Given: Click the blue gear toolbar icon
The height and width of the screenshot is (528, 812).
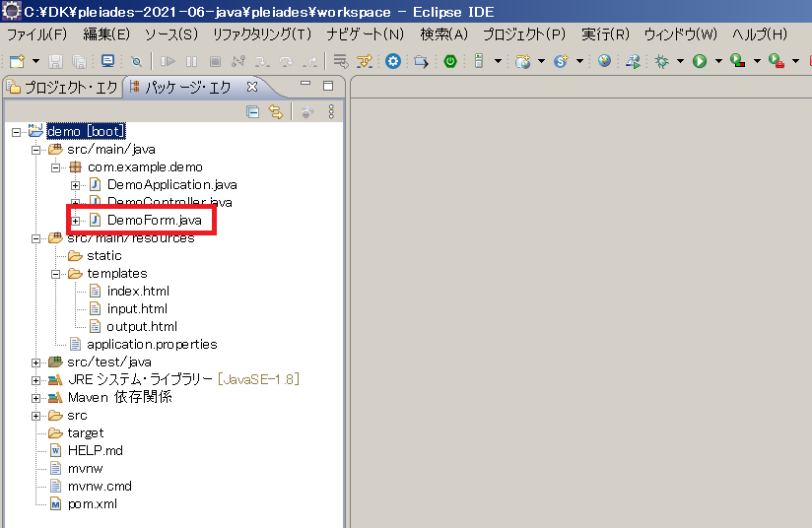Looking at the screenshot, I should pyautogui.click(x=393, y=61).
